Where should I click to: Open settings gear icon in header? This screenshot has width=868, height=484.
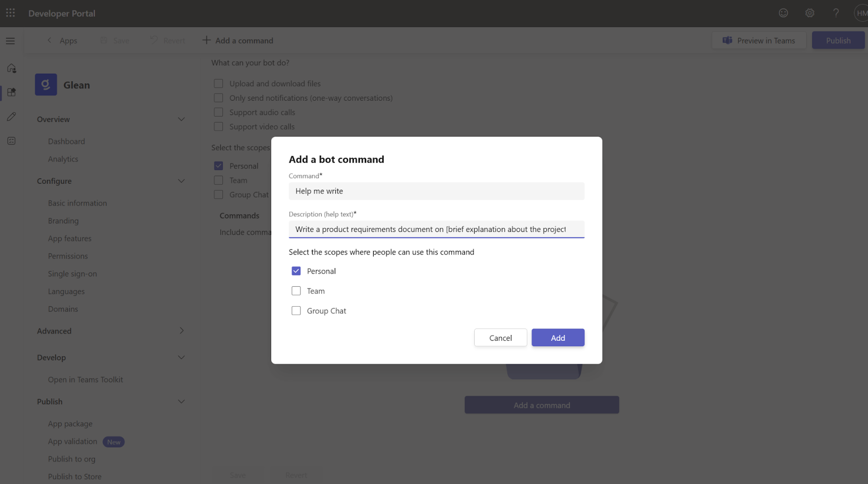pos(809,13)
